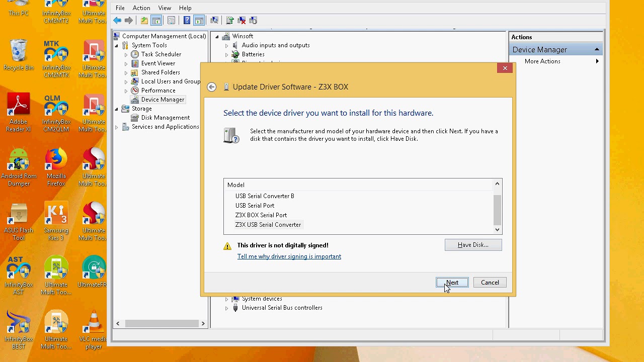644x362 pixels.
Task: Click model list scroll-down arrow
Action: click(x=498, y=230)
